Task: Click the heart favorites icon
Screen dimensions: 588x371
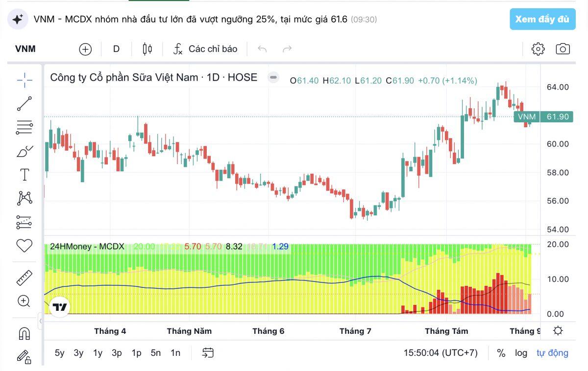Action: (x=24, y=246)
